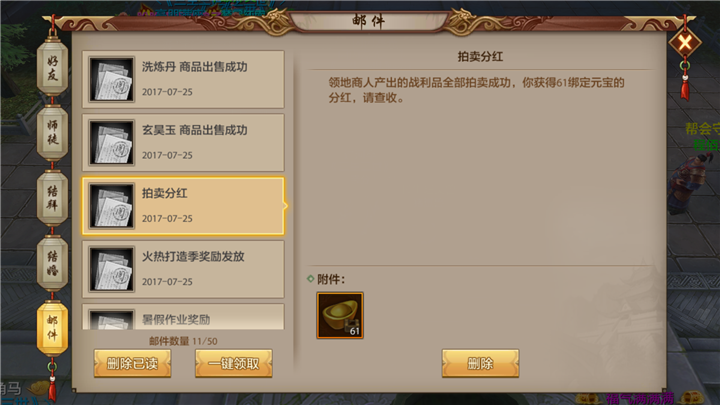Switch to the 师徒 lantern tab
This screenshot has height=405, width=720.
tap(52, 133)
